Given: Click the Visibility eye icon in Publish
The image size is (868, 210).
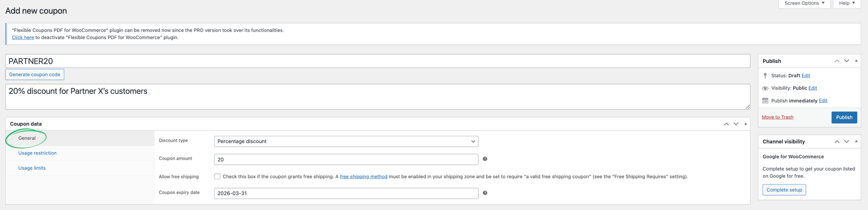Looking at the screenshot, I should (x=765, y=88).
